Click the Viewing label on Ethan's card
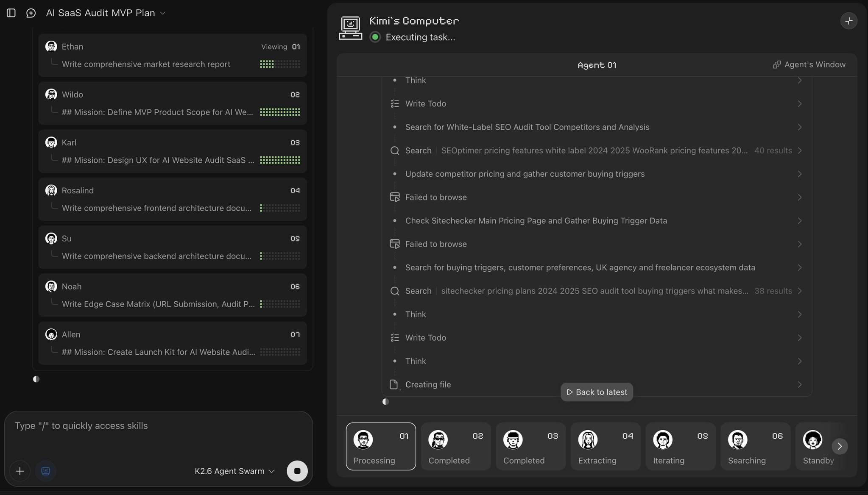 [x=274, y=47]
